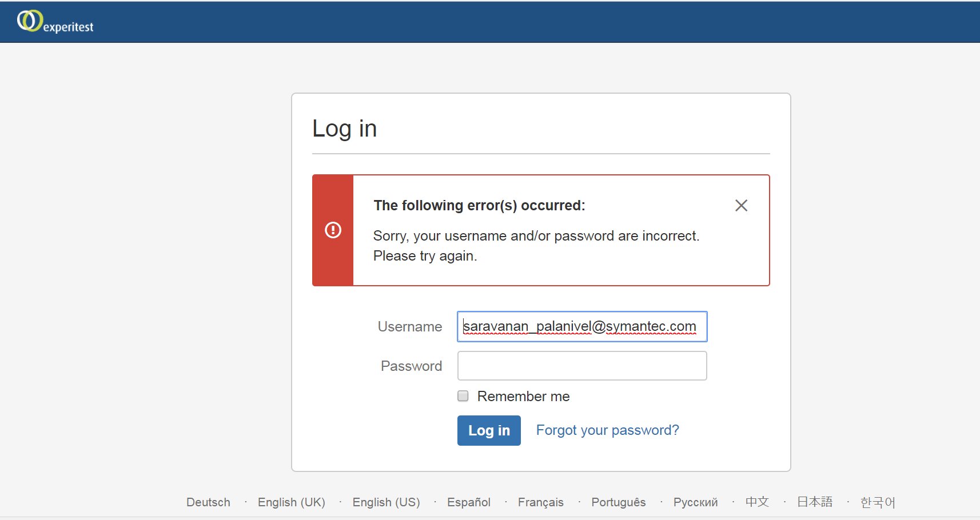Click the red error exclamation icon

click(x=333, y=230)
